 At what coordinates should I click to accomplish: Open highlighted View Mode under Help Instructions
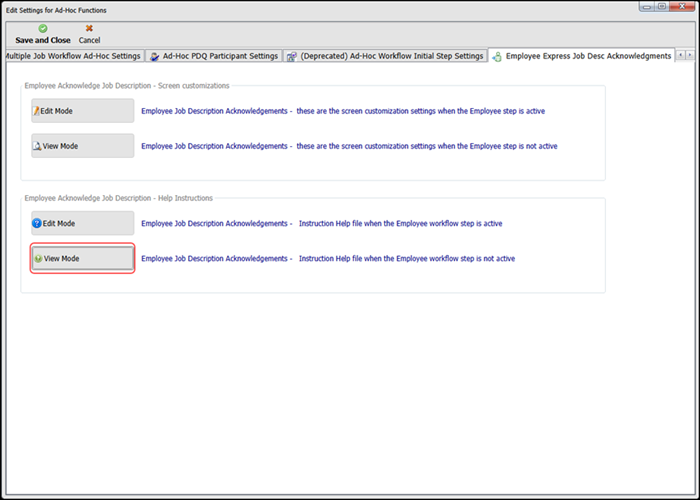pos(82,258)
